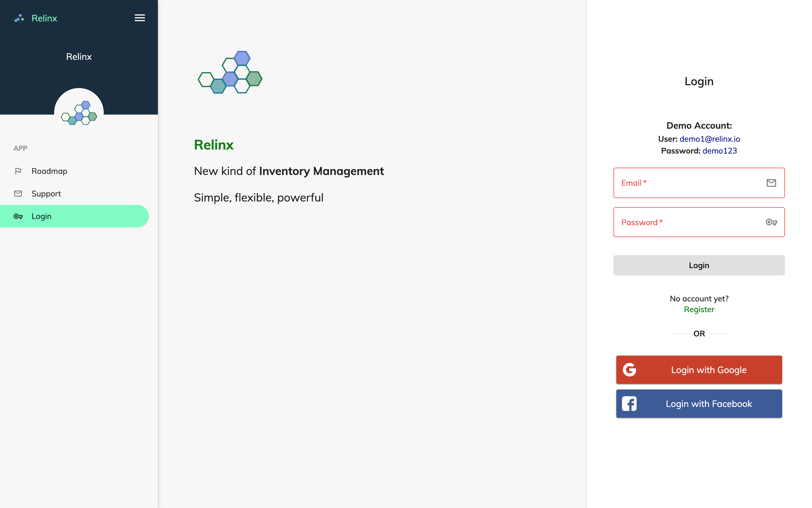Open the Register link
The height and width of the screenshot is (508, 812).
pyautogui.click(x=699, y=309)
